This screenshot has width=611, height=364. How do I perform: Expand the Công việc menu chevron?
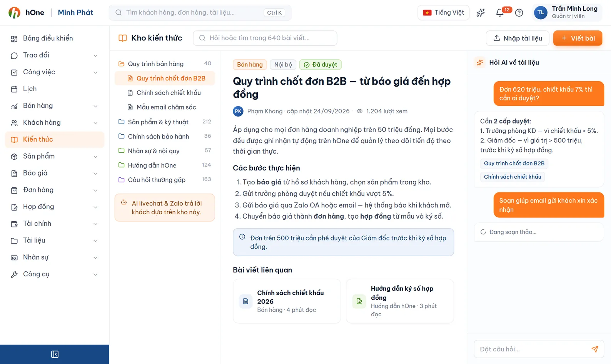[x=95, y=72]
